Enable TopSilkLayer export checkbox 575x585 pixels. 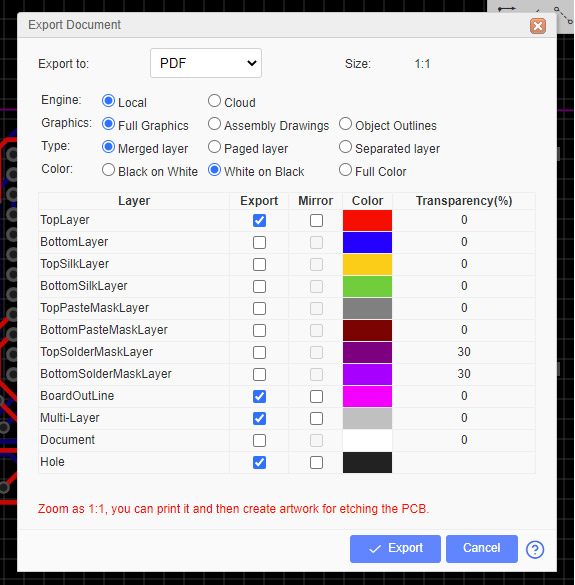point(259,265)
